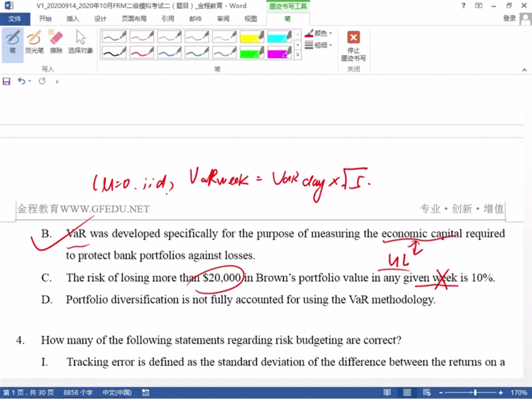Click the Redo icon in quick access toolbar
Viewport: 532px width, 399px height.
(x=42, y=81)
